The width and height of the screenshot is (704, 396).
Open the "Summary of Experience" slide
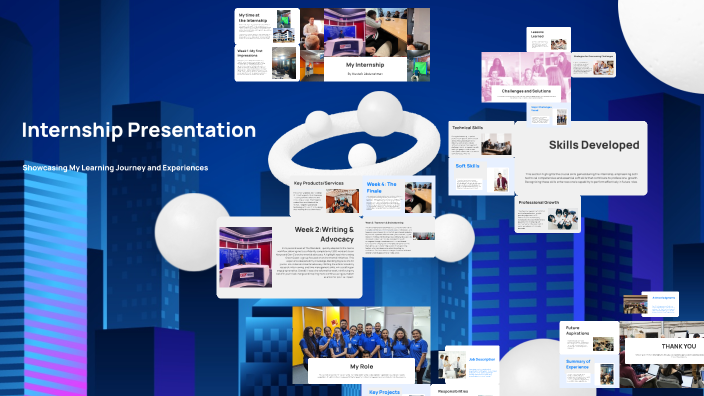coord(589,371)
